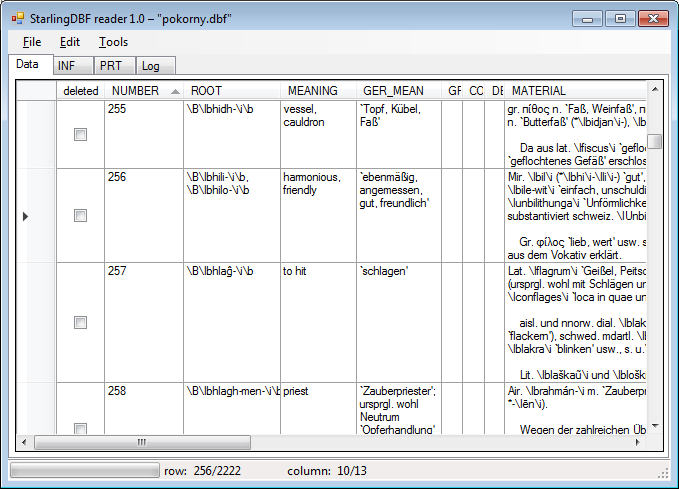679x489 pixels.
Task: Select the cell containing number 257
Action: (x=144, y=322)
